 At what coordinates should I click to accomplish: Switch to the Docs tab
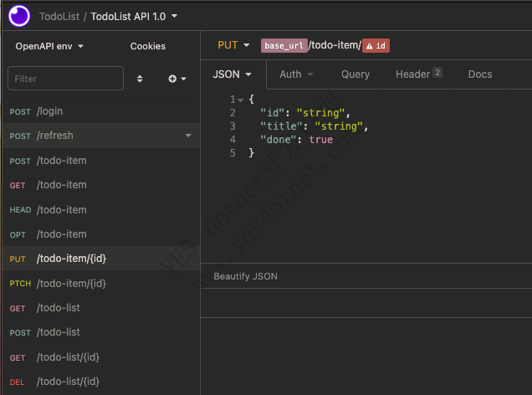[480, 74]
